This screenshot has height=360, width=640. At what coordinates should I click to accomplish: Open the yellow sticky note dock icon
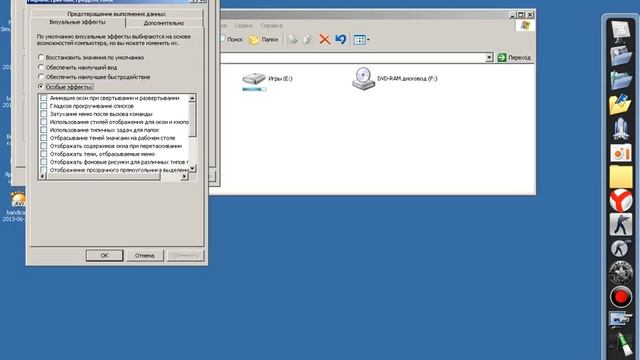point(621,176)
